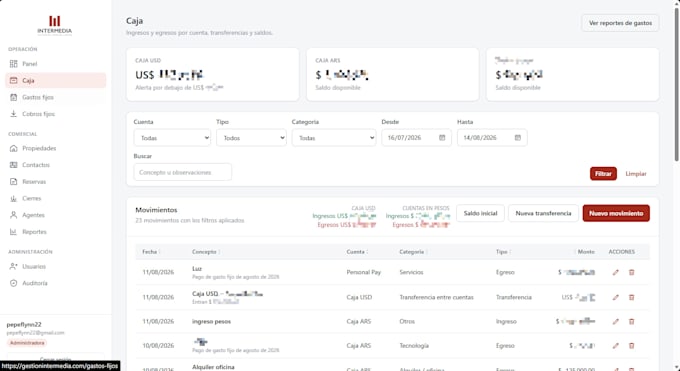Open Reservas menu item
This screenshot has width=680, height=371.
(56, 182)
